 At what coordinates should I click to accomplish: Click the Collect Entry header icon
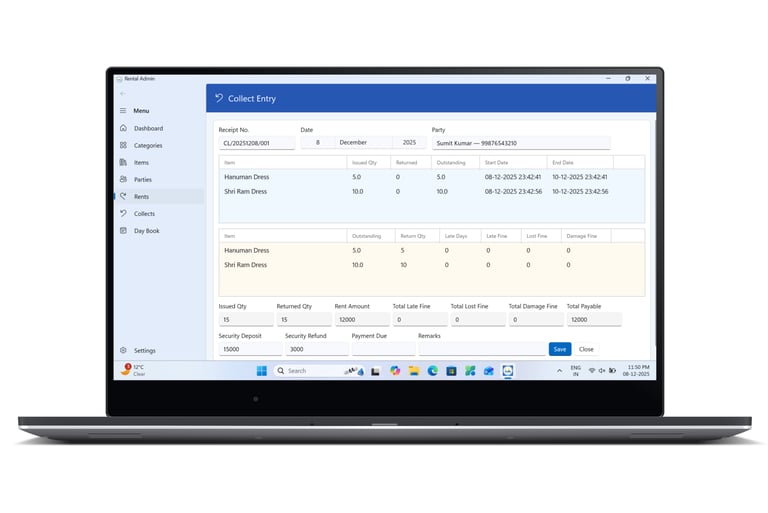coord(219,98)
